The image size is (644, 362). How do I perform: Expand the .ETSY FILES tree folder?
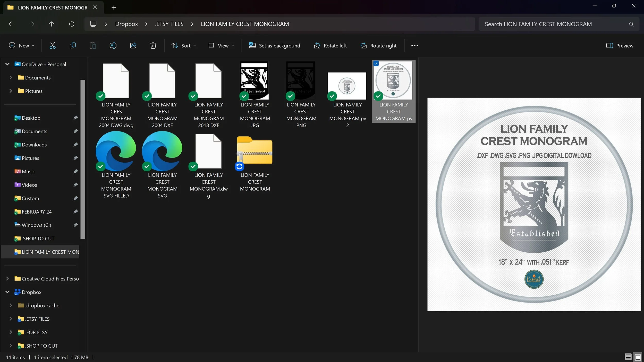click(11, 319)
